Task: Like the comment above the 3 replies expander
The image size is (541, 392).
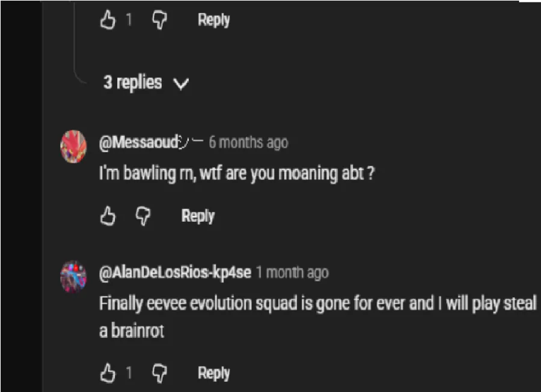Action: coord(108,20)
